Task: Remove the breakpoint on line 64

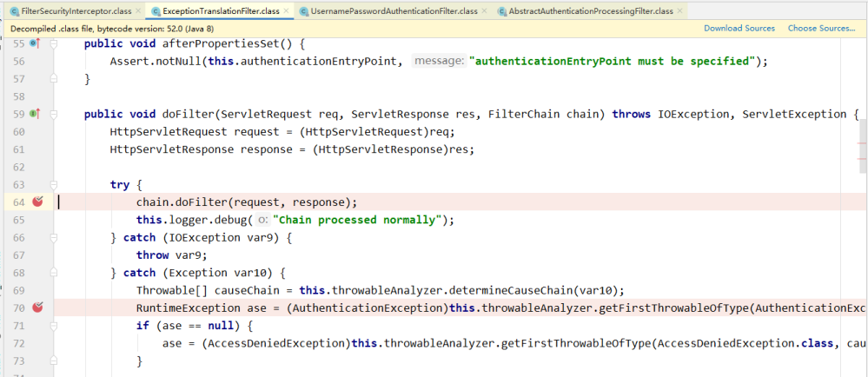Action: 37,202
